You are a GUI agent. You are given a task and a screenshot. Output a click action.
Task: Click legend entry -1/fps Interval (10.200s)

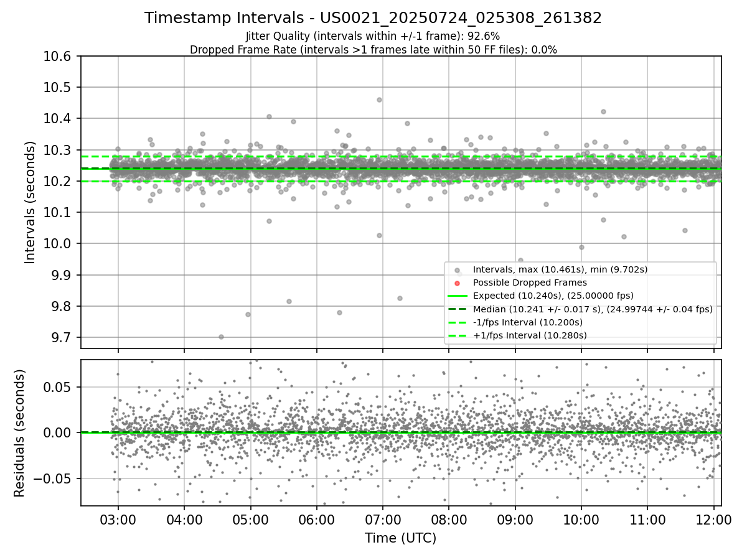(528, 322)
